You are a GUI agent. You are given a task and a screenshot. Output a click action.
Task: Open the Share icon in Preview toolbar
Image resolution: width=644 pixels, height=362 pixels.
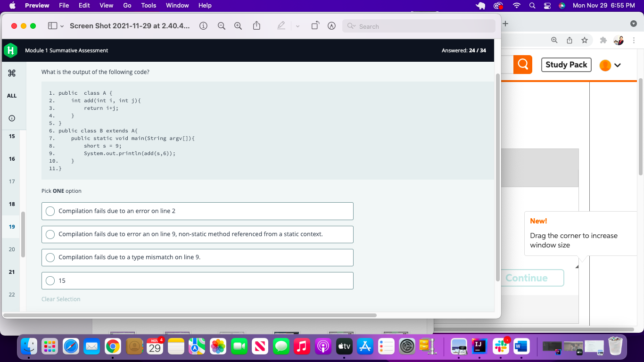(x=256, y=26)
